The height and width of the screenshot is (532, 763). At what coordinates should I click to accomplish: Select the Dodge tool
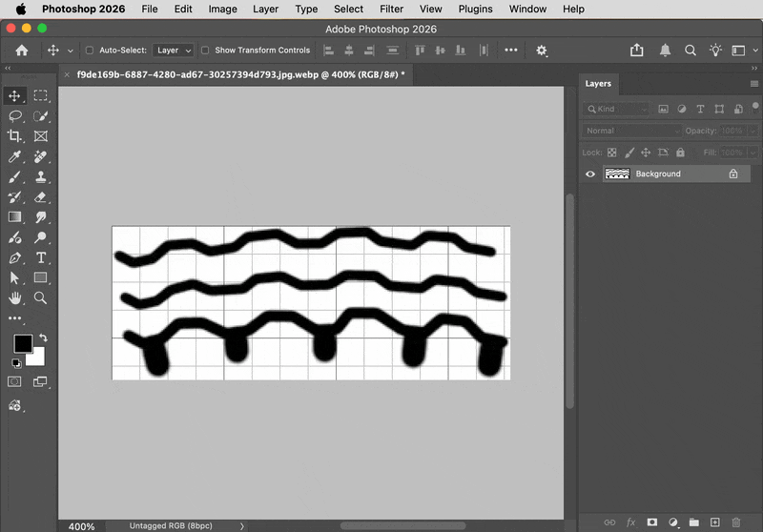pyautogui.click(x=40, y=237)
